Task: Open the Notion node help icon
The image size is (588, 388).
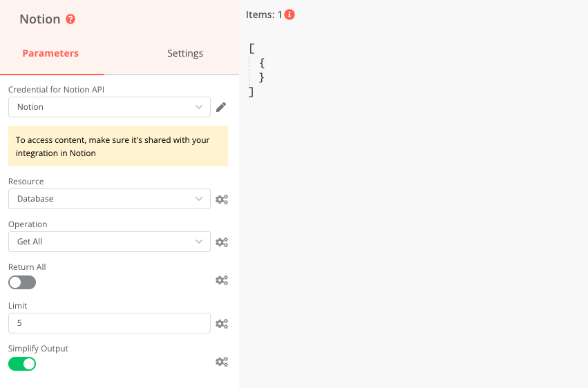Action: tap(70, 19)
